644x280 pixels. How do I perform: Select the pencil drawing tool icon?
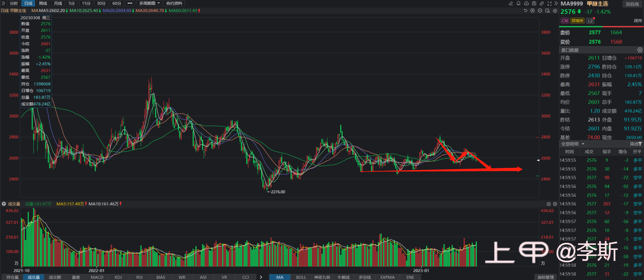[x=511, y=3]
